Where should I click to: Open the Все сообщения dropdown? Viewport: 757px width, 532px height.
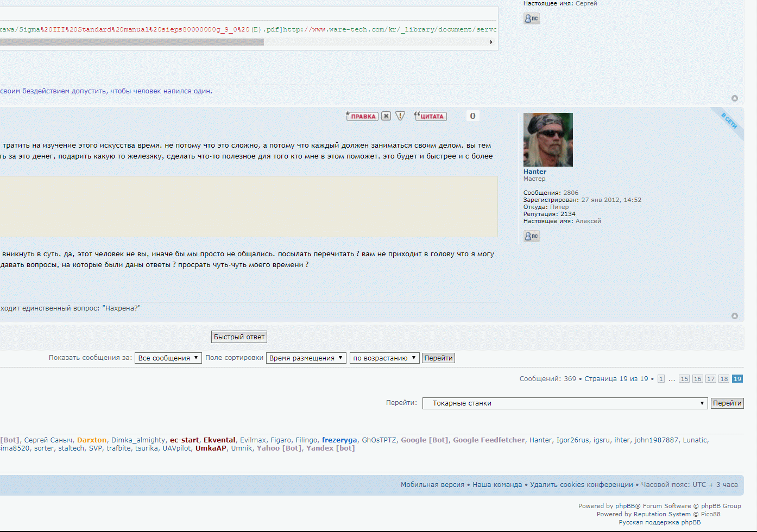tap(168, 358)
